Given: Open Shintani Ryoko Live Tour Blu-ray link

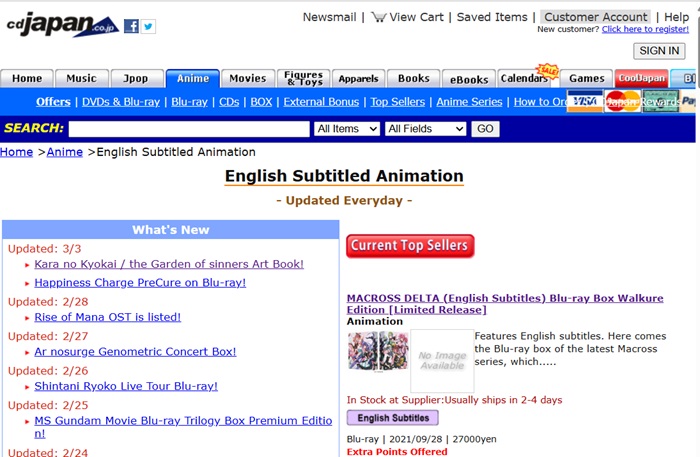Looking at the screenshot, I should coord(126,386).
